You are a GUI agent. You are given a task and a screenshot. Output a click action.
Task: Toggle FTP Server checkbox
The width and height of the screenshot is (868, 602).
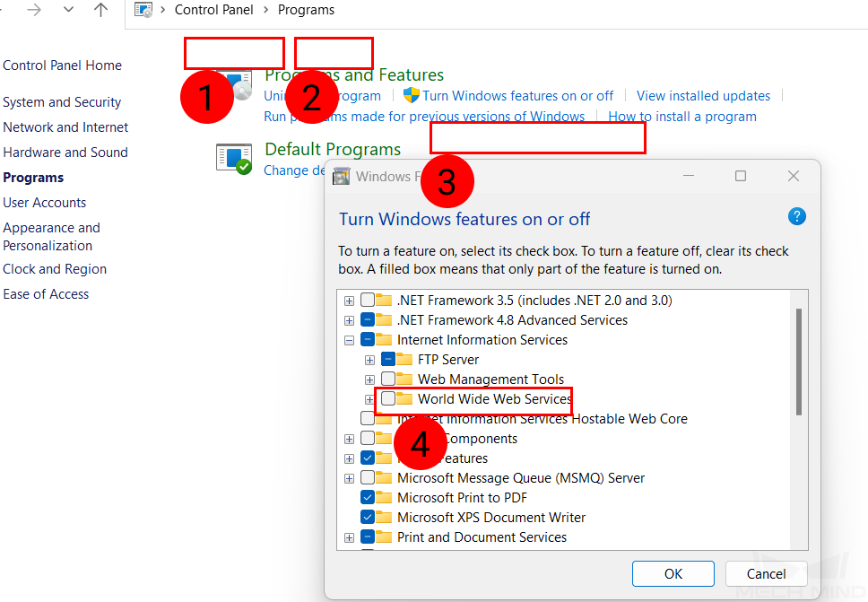(x=388, y=360)
